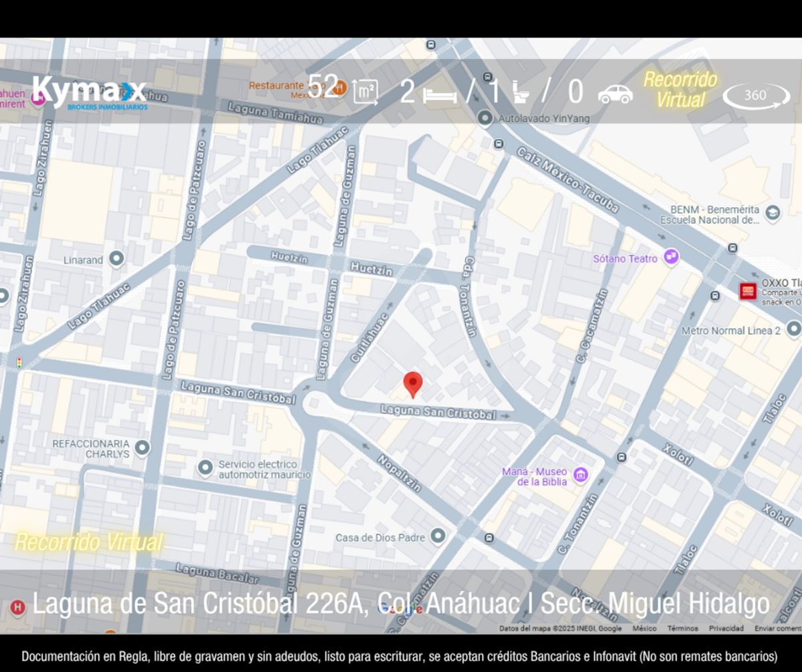
Task: Click the 'Laguna Tamiahua' street label
Action: point(276,113)
